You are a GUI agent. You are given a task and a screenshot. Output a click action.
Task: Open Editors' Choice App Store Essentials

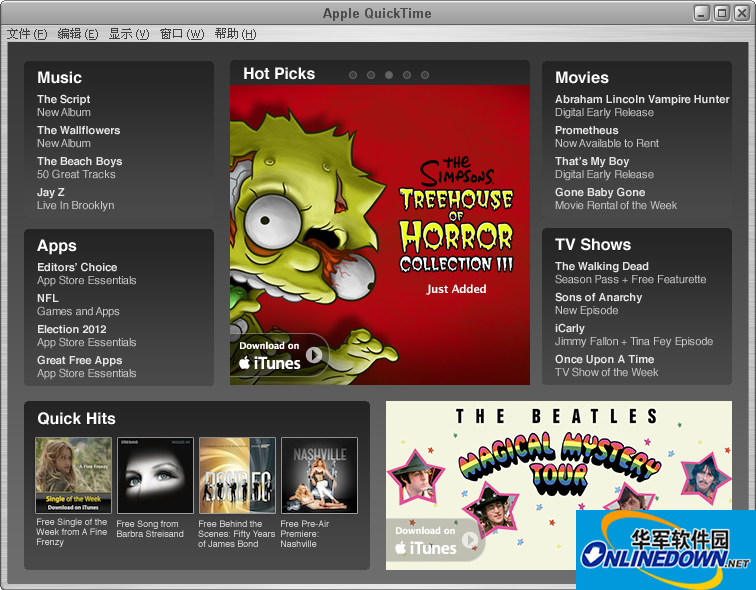pos(87,274)
